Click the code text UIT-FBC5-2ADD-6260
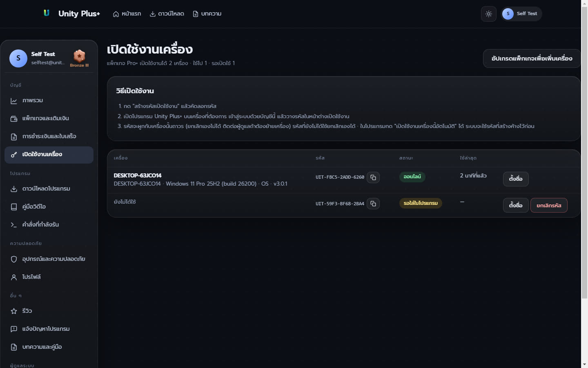588x368 pixels. click(340, 177)
